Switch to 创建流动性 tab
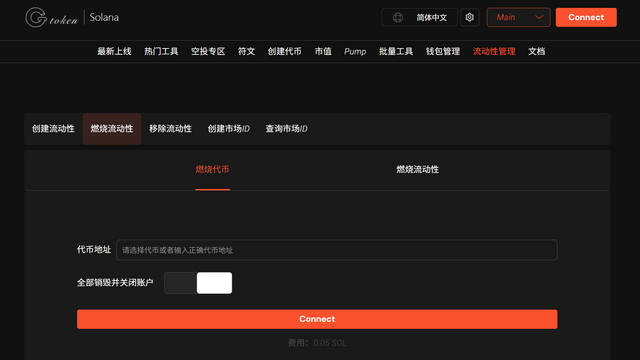 tap(53, 129)
